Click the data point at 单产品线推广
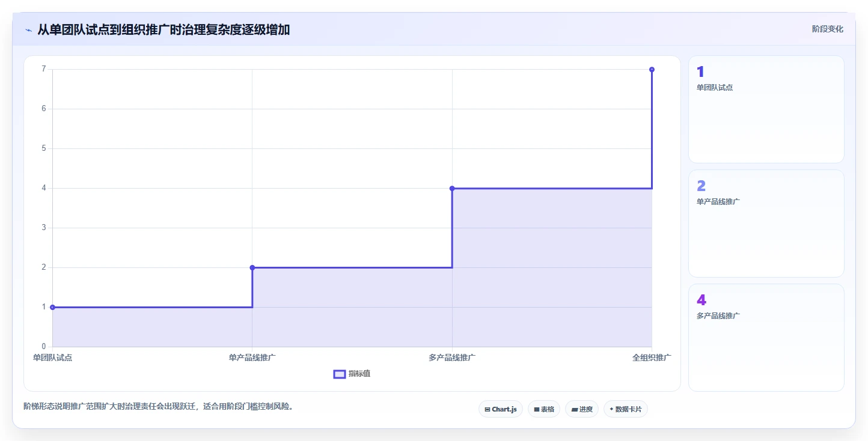 tap(252, 267)
